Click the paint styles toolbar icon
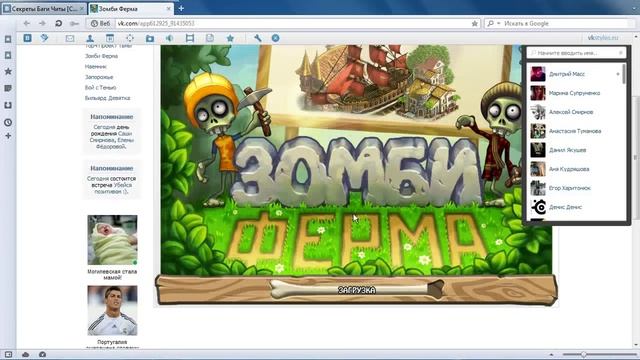This screenshot has height=360, width=640. click(x=44, y=38)
